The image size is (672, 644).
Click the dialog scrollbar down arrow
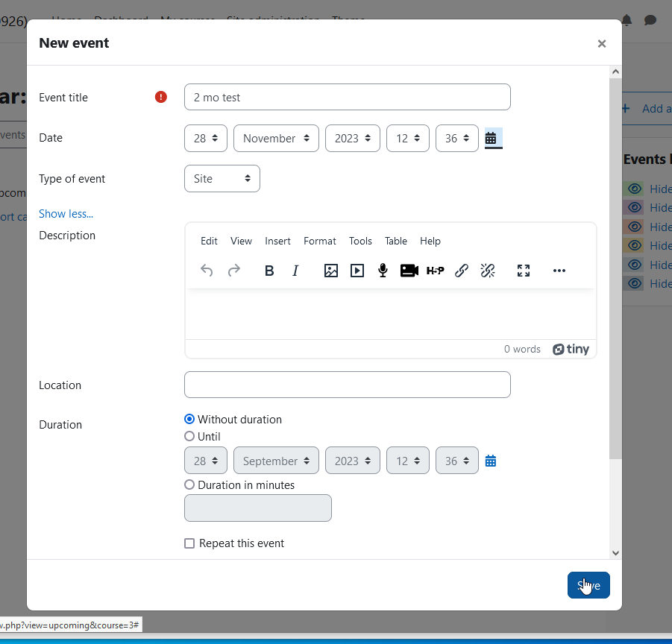(x=615, y=553)
